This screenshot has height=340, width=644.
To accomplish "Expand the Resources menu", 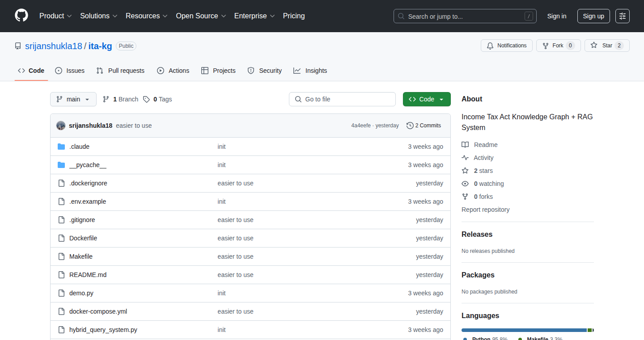I will [147, 16].
